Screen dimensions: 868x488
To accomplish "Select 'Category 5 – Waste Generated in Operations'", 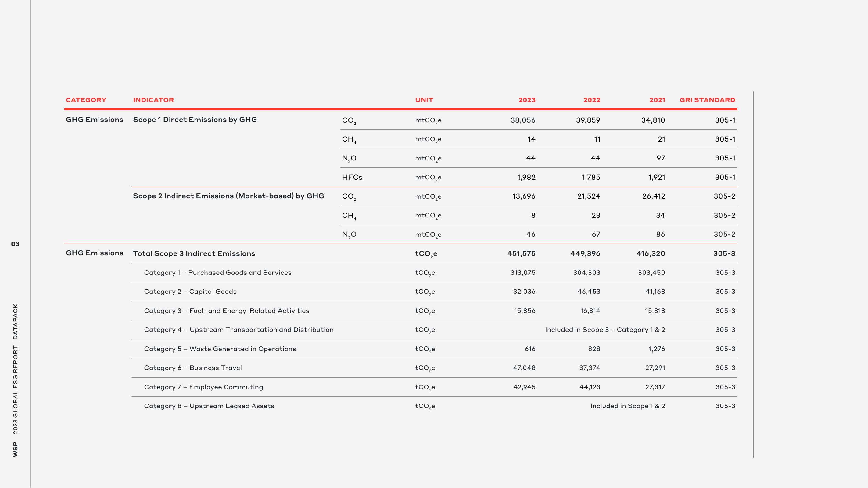I will pos(220,349).
